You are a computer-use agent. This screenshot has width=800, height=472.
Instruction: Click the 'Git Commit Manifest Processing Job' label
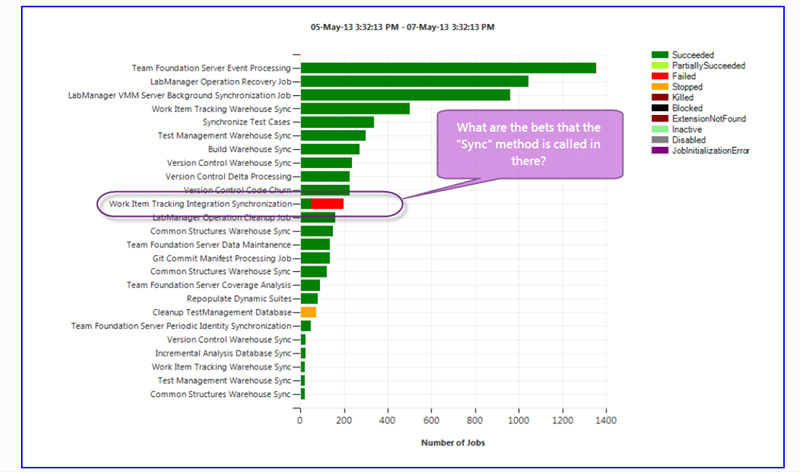tap(221, 258)
